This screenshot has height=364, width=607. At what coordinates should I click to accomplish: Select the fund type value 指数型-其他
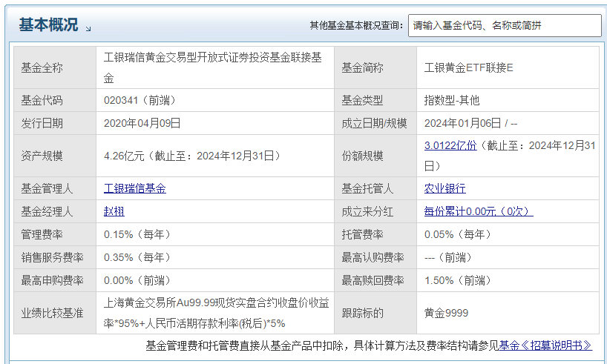(452, 100)
